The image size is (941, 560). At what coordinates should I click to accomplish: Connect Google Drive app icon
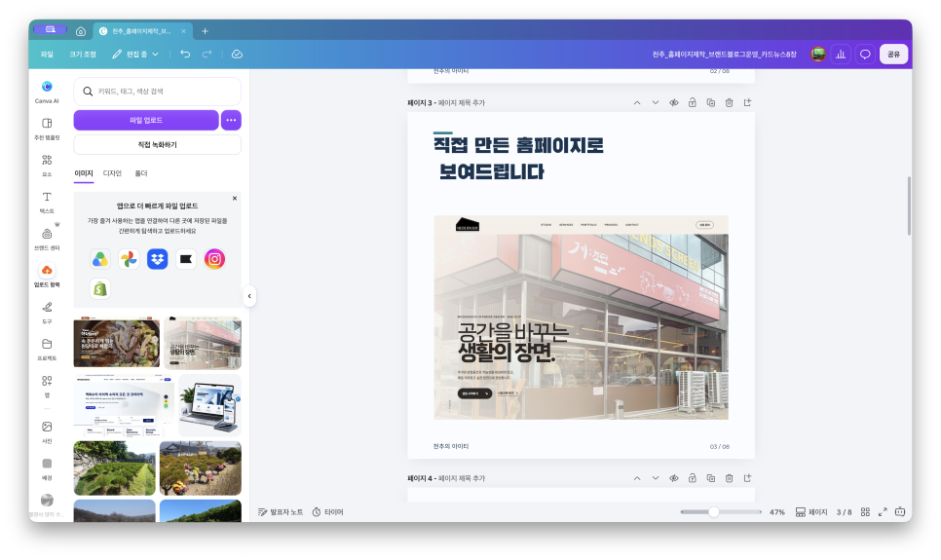click(100, 259)
